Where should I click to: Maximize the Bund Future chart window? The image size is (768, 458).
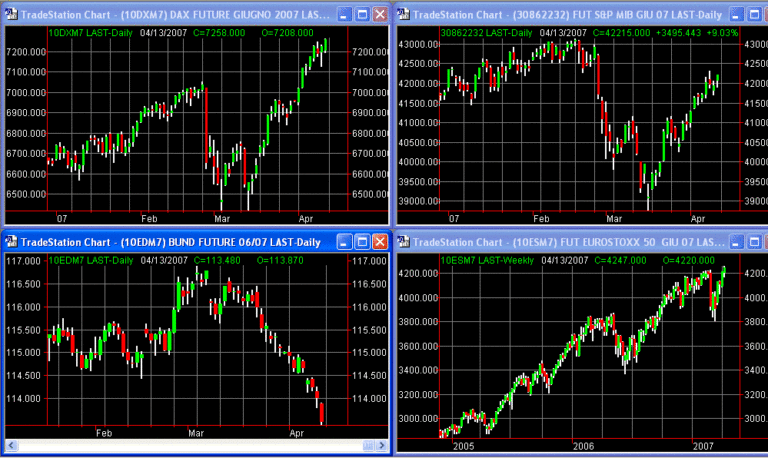pyautogui.click(x=362, y=242)
